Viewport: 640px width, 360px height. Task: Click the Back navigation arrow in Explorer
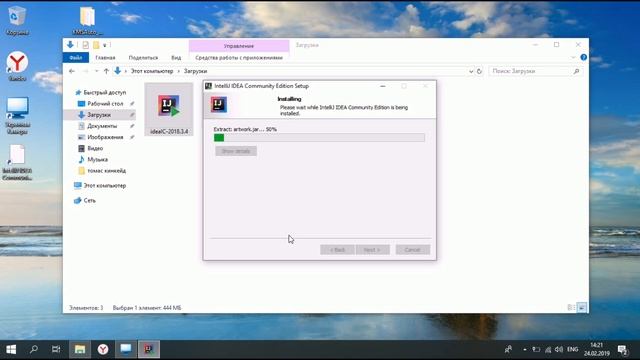[72, 71]
